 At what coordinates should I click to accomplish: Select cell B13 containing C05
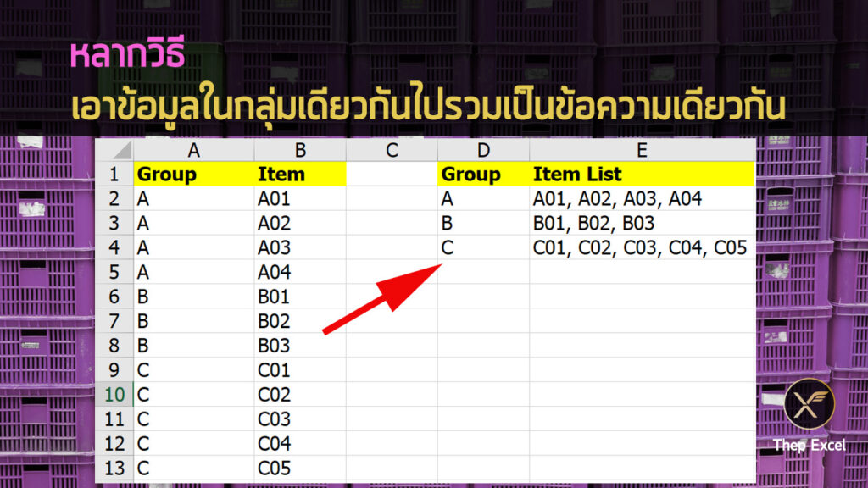click(300, 469)
